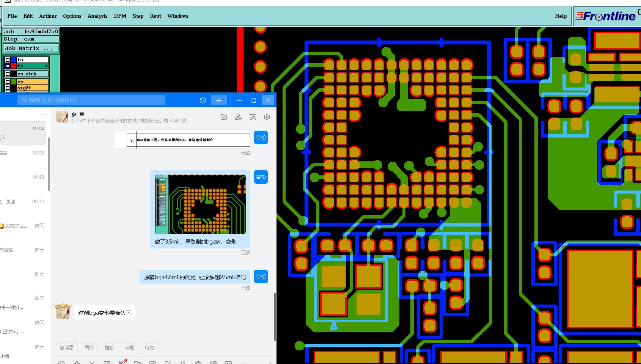
Task: Click the plus button in chat titlebar
Action: (x=219, y=100)
